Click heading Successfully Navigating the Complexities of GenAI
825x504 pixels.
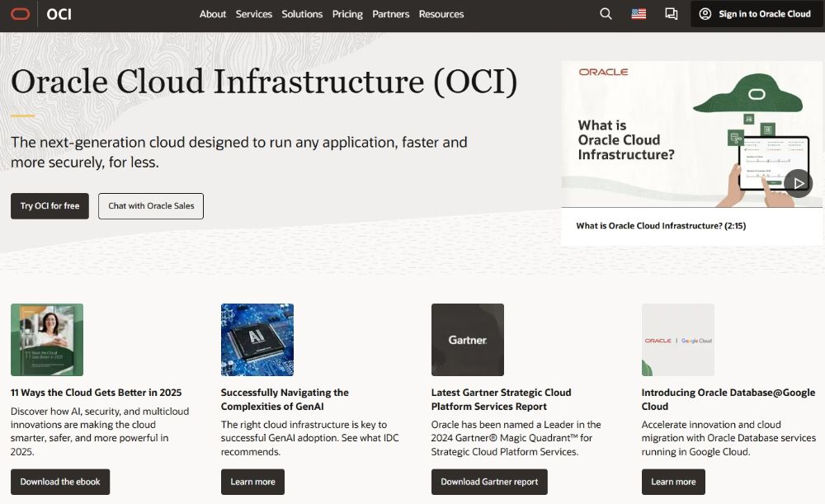285,399
